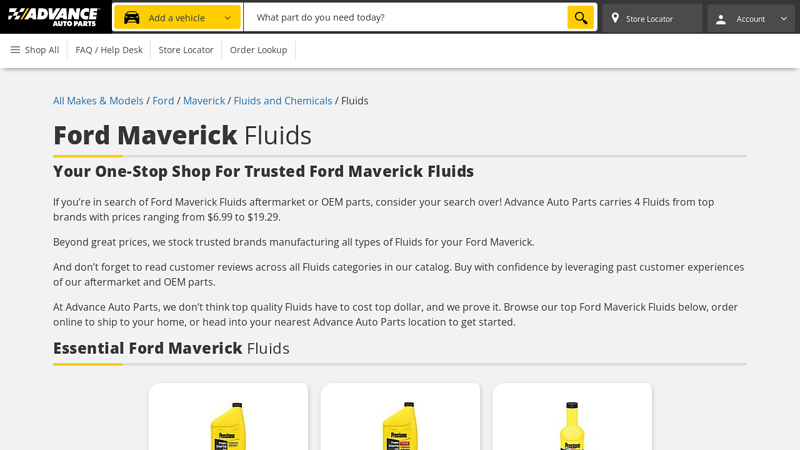Screen dimensions: 800x450
Task: Open the first Prestone fluid product thumbnail
Action: [x=229, y=426]
